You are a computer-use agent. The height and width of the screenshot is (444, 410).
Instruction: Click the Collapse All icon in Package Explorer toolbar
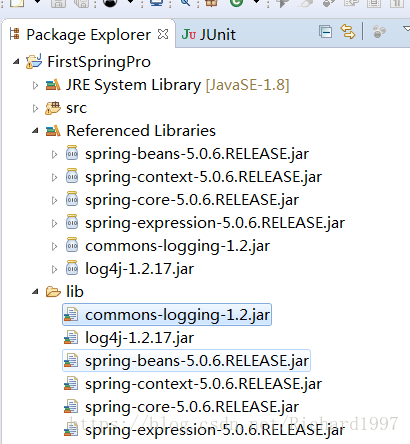pyautogui.click(x=325, y=32)
